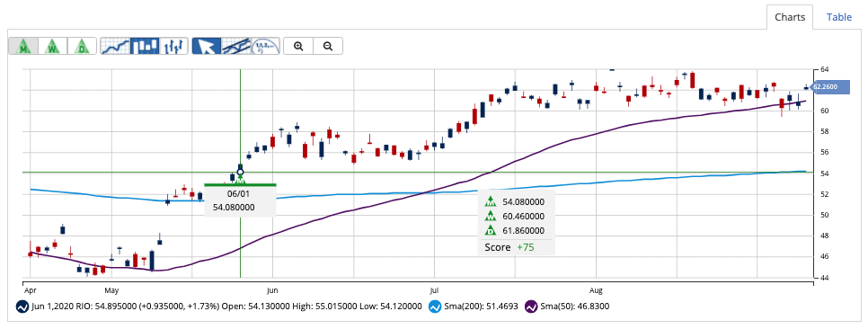Click the Sma(200) legend icon

(x=435, y=307)
